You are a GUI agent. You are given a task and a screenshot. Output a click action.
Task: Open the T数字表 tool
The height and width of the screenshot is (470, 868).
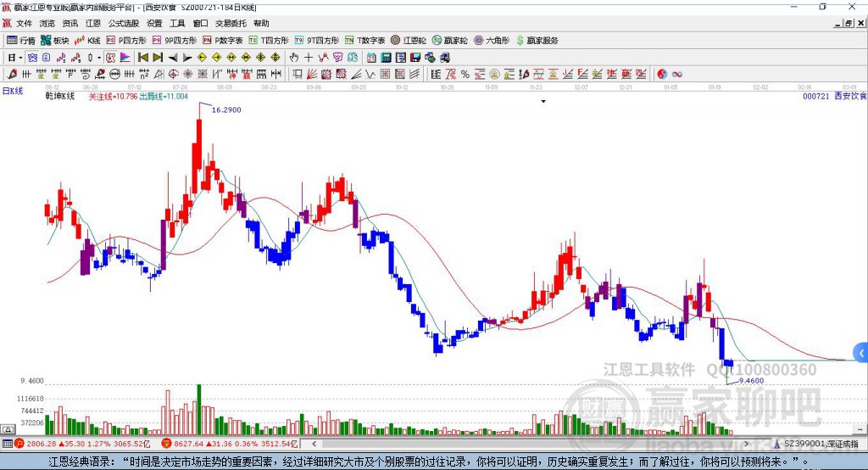click(364, 41)
